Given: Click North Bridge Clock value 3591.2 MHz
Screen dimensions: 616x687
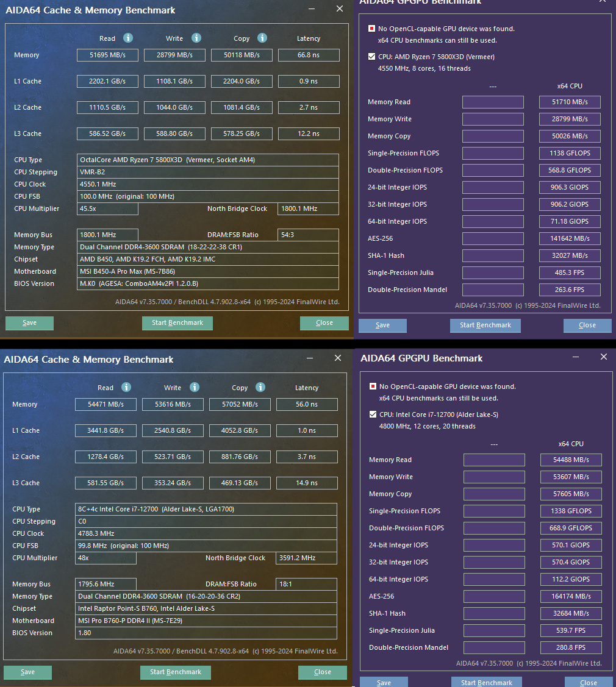Looking at the screenshot, I should [306, 558].
